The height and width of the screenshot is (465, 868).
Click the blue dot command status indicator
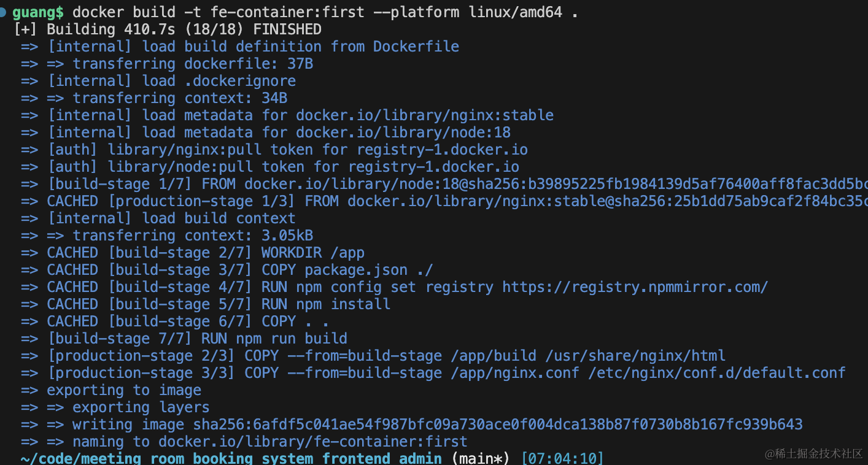(4, 12)
